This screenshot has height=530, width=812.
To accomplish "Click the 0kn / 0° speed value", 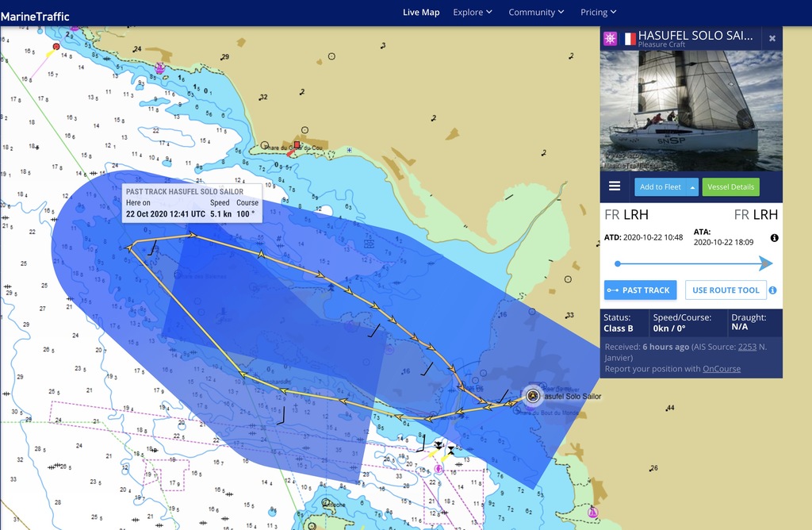I will coord(669,328).
